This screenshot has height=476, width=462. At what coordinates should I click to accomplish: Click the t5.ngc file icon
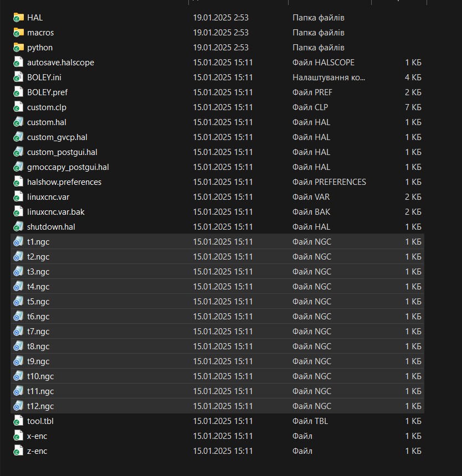tap(18, 302)
